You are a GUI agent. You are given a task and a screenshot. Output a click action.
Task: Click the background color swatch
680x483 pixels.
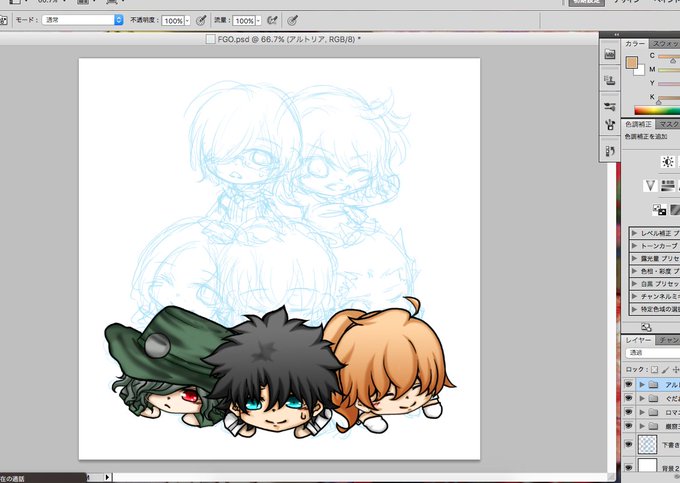(x=640, y=71)
